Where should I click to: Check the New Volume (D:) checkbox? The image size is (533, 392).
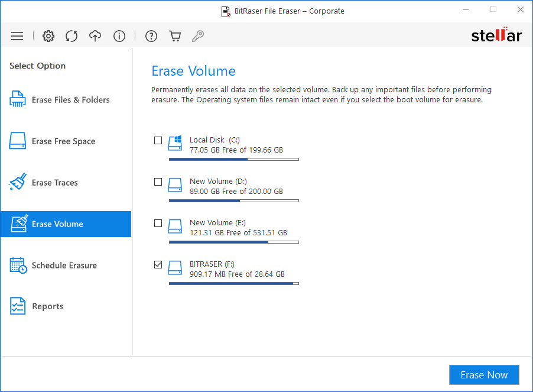pyautogui.click(x=158, y=182)
